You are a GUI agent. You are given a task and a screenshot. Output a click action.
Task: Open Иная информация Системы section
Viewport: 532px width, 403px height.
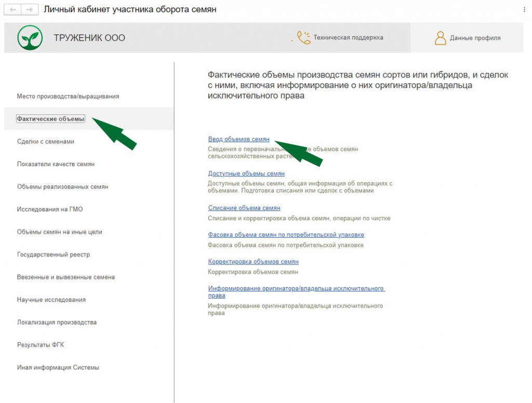[58, 367]
